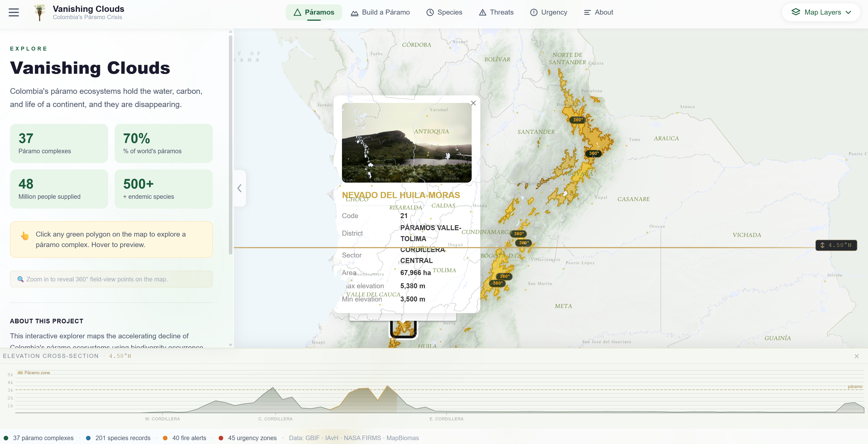This screenshot has width=868, height=444.
Task: Click the Species clock icon
Action: pos(430,13)
